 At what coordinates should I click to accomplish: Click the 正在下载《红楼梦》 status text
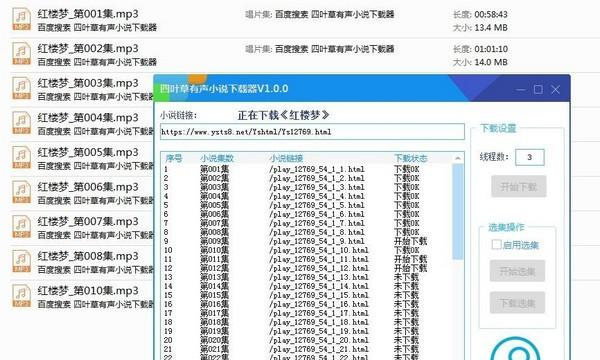(x=283, y=115)
